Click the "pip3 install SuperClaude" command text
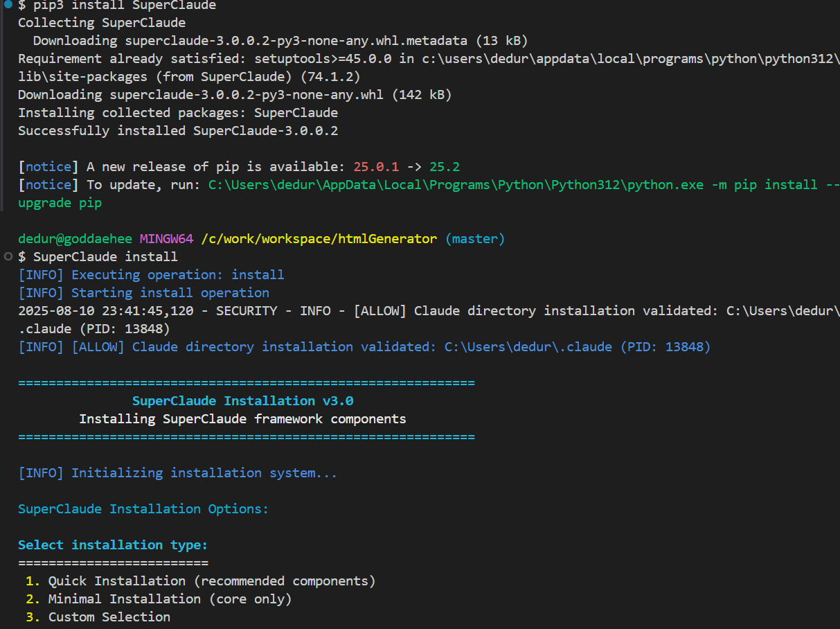The width and height of the screenshot is (840, 629). 125,6
